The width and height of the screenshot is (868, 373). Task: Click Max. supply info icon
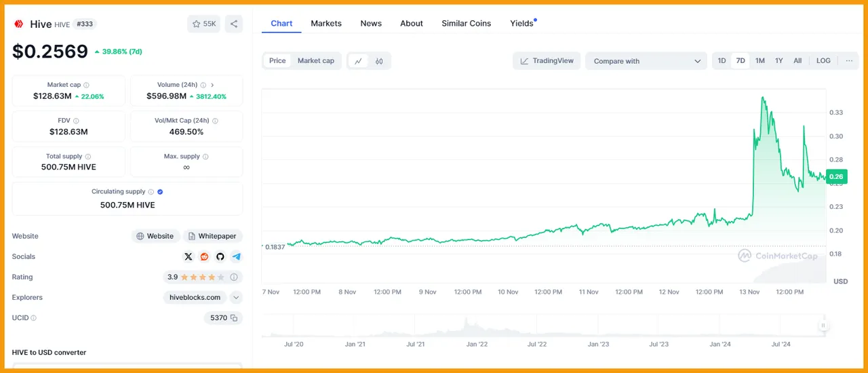point(205,157)
